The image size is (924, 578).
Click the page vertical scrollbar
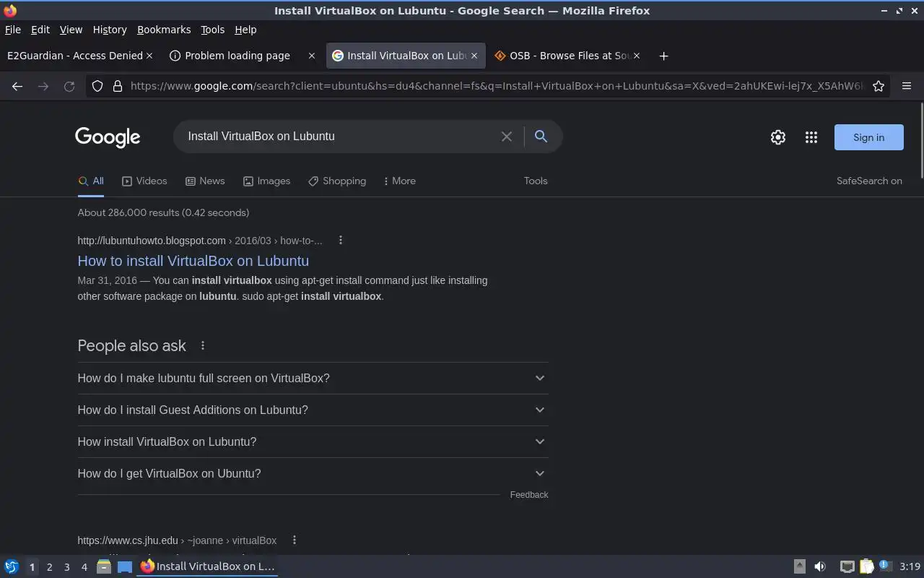click(921, 140)
